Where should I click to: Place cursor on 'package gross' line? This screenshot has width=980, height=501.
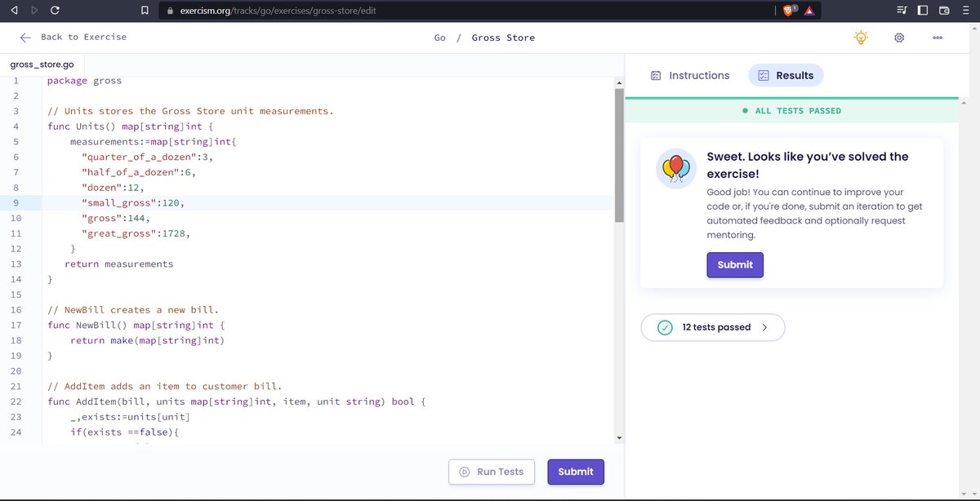point(85,81)
